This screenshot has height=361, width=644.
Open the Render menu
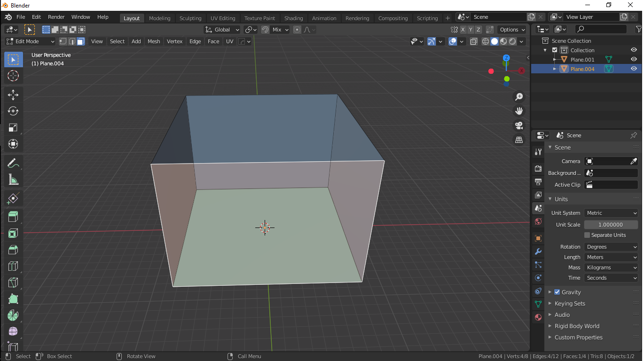(56, 17)
